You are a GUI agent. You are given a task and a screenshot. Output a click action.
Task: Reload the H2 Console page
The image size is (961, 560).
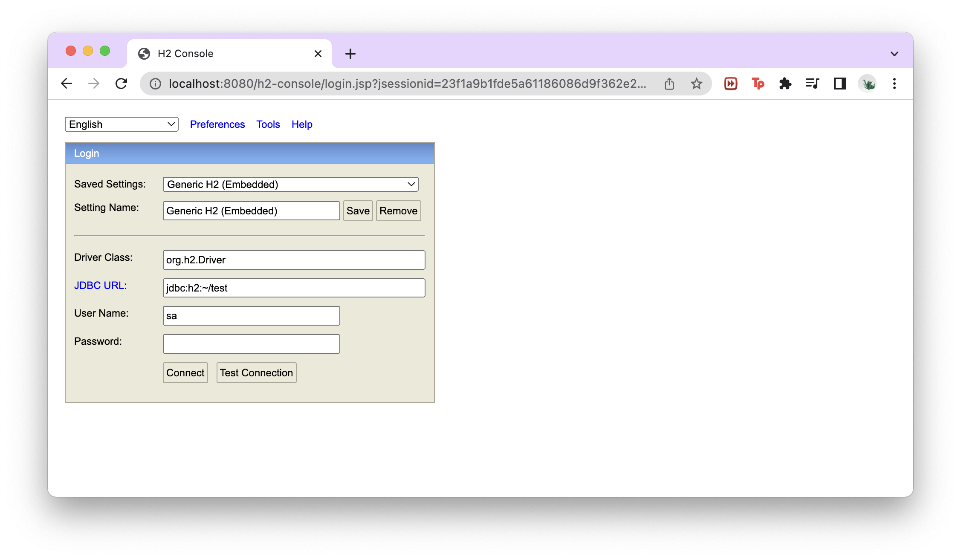click(x=122, y=84)
